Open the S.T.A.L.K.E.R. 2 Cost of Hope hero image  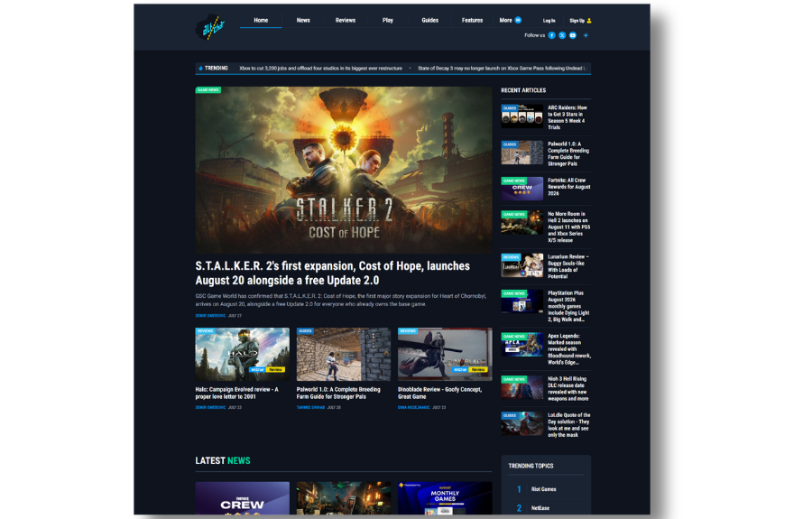point(344,170)
